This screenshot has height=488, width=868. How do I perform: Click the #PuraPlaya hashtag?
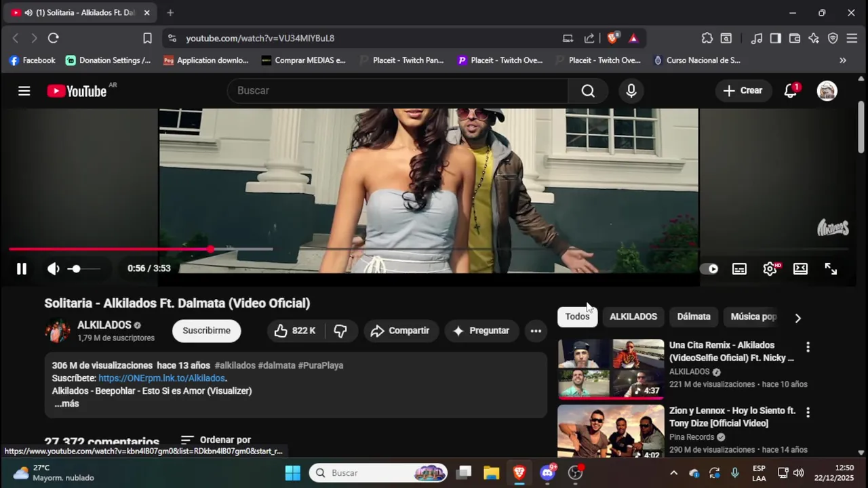tap(321, 365)
